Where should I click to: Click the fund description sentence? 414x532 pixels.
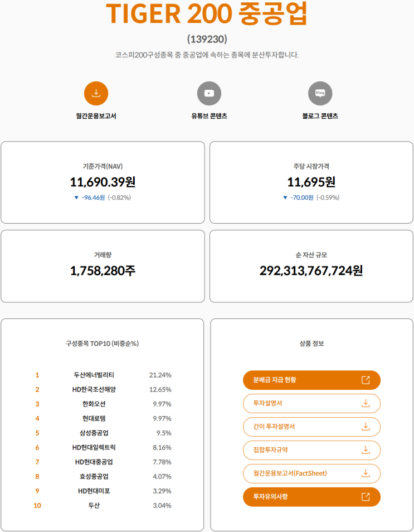click(207, 55)
